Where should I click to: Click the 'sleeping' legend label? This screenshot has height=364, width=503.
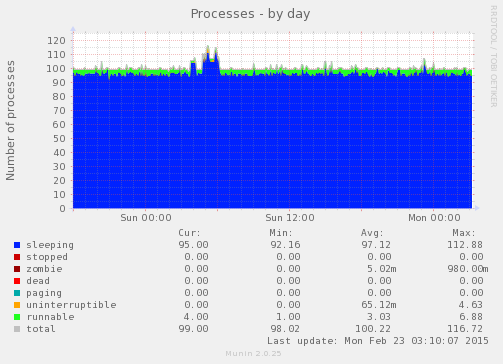pos(50,245)
